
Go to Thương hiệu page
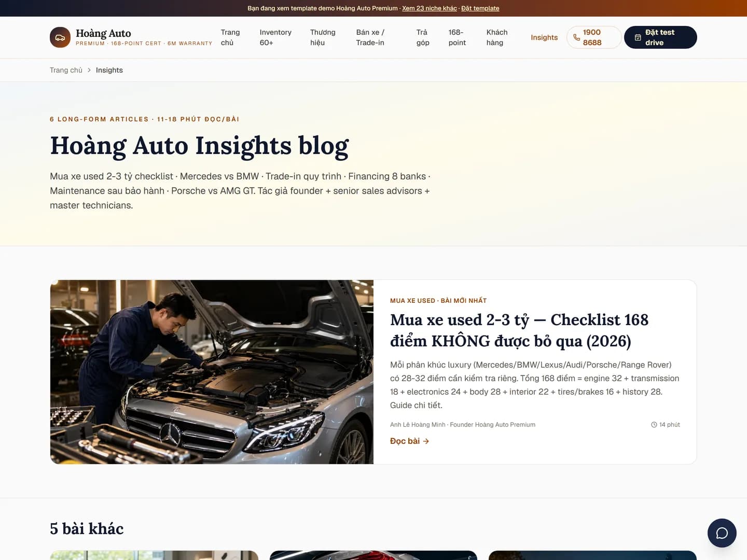tap(323, 37)
